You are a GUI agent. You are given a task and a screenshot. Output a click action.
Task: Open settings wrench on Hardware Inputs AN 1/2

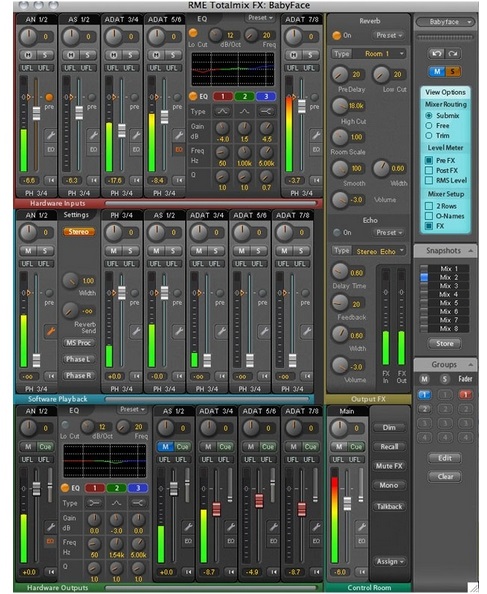(x=50, y=135)
